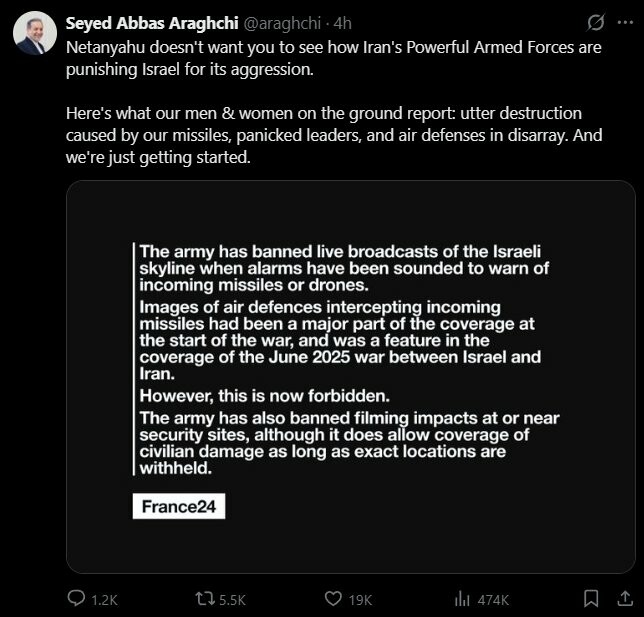Click Seyed Abbas Araghchi's profile avatar
This screenshot has height=617, width=644.
point(33,33)
